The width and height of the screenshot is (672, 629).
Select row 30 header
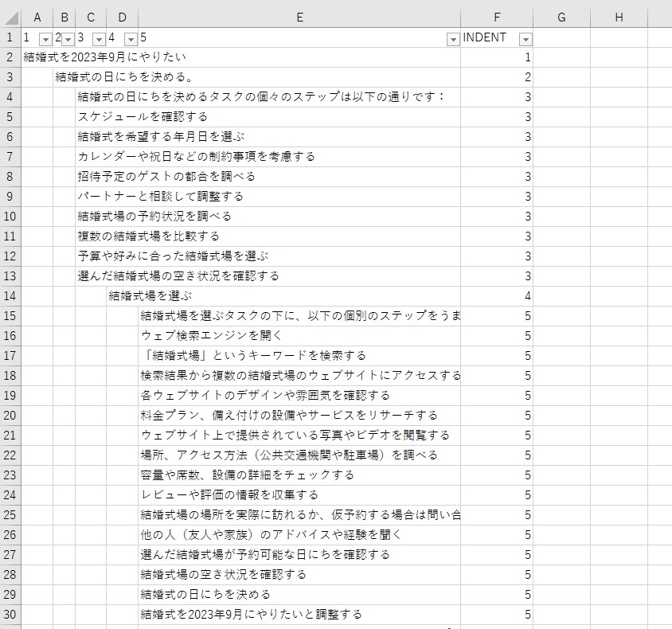(x=10, y=615)
